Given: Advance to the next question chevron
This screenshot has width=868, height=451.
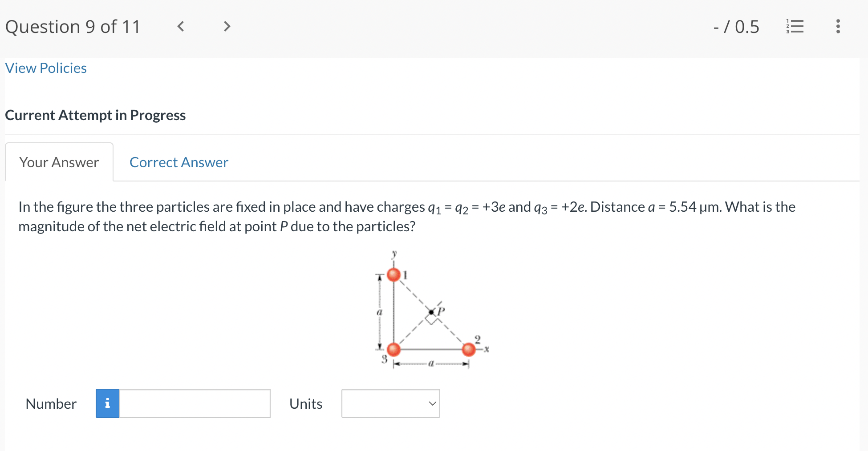Looking at the screenshot, I should 227,27.
